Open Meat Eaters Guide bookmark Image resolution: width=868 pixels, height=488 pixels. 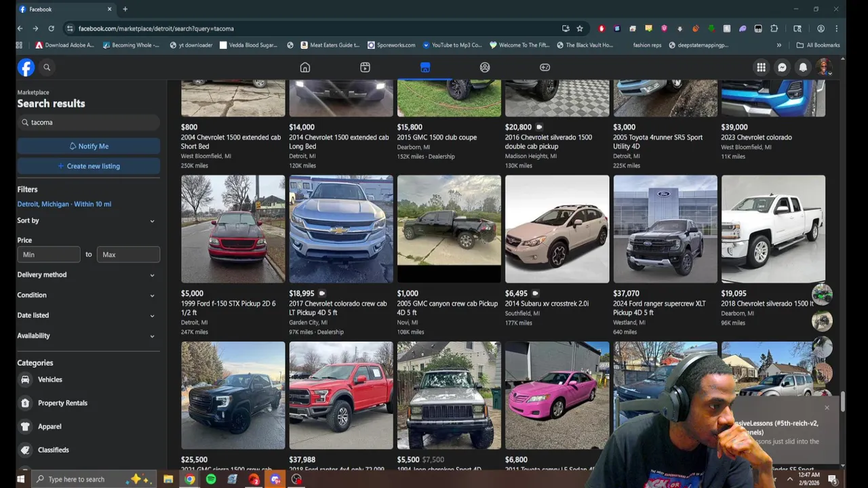330,45
